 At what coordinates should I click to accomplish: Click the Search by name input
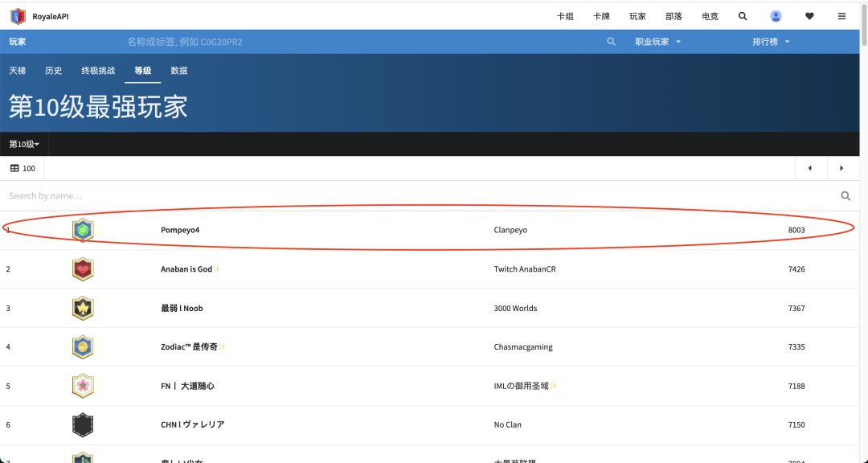tap(420, 196)
